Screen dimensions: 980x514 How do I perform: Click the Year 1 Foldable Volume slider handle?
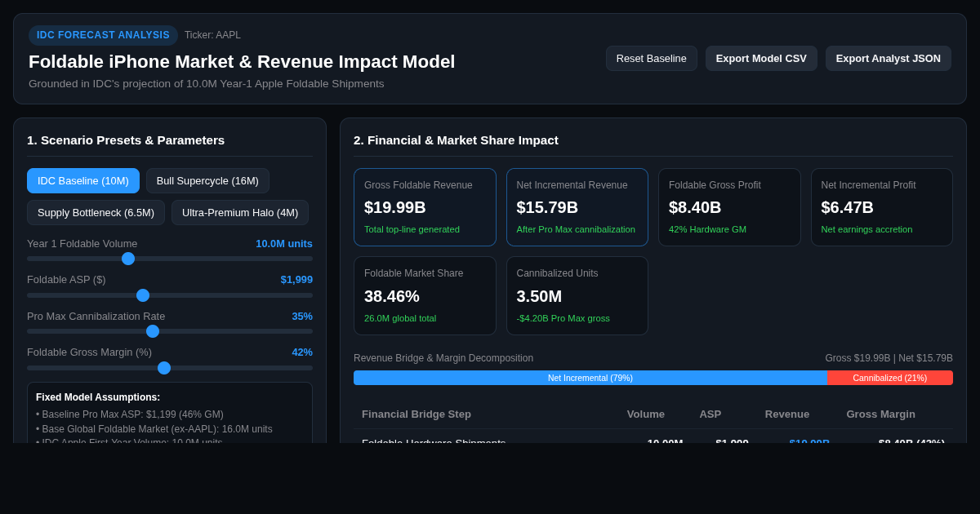click(x=128, y=259)
